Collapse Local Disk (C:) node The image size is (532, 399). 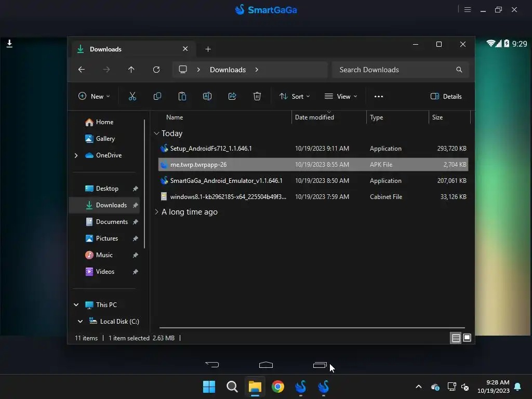(x=81, y=321)
